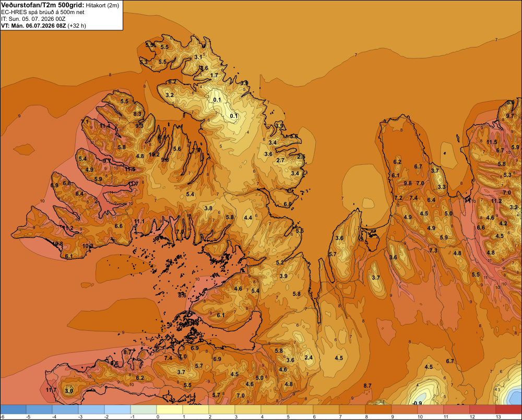Click the 10.8 temperature label at the western tip
The width and height of the screenshot is (522, 420).
[x=57, y=244]
